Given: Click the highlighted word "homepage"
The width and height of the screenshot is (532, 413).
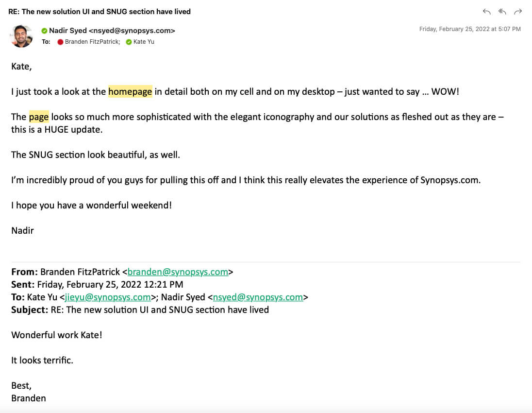Looking at the screenshot, I should coord(130,91).
